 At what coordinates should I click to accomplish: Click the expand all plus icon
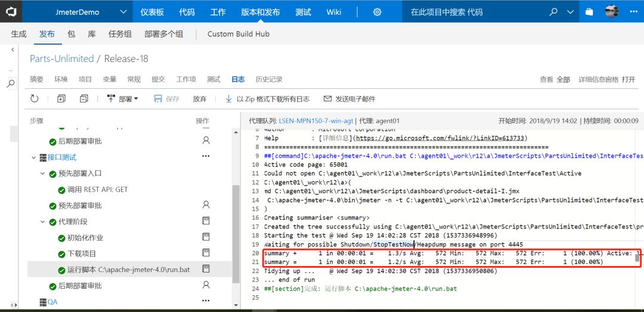[x=61, y=98]
